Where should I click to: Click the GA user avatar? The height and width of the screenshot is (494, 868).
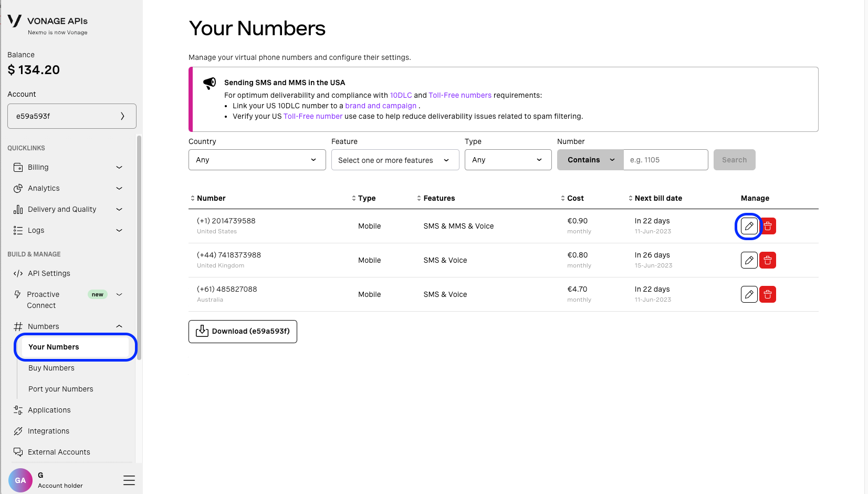(x=20, y=480)
